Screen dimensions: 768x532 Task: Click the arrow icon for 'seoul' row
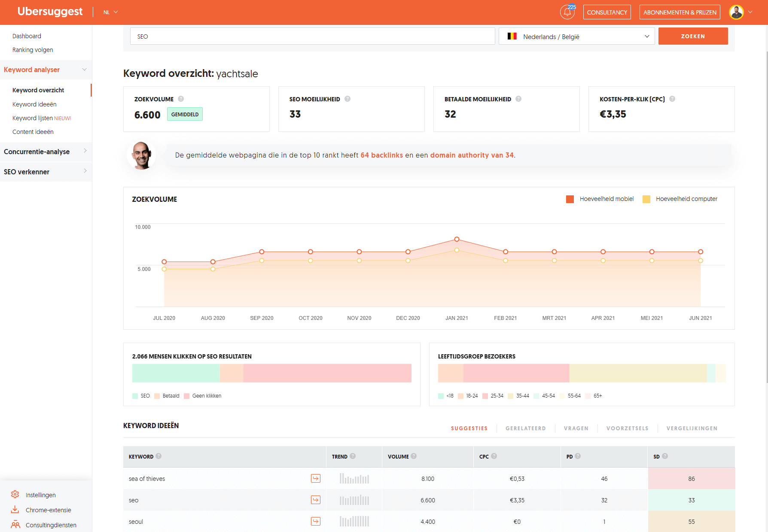point(316,521)
